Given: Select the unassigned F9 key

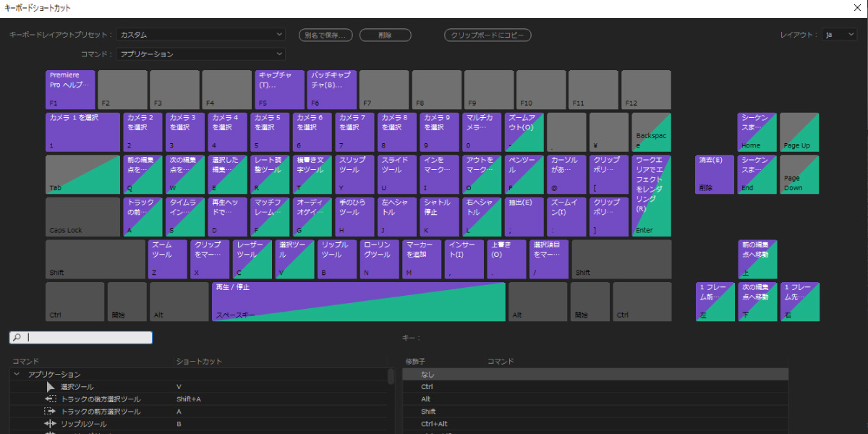Looking at the screenshot, I should pos(489,90).
